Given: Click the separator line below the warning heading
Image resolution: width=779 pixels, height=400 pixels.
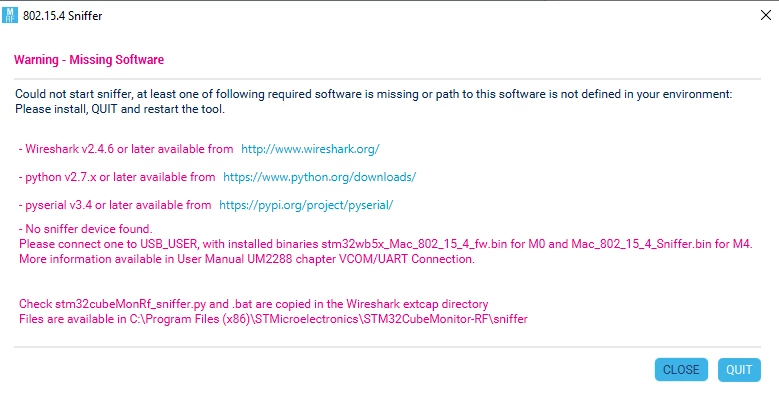Looking at the screenshot, I should [x=388, y=79].
